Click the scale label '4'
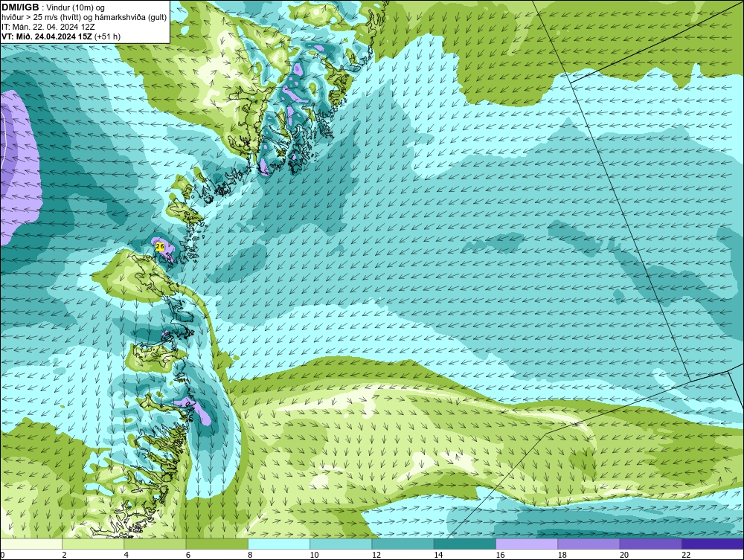Screen dimensions: 744x560 point(126,555)
